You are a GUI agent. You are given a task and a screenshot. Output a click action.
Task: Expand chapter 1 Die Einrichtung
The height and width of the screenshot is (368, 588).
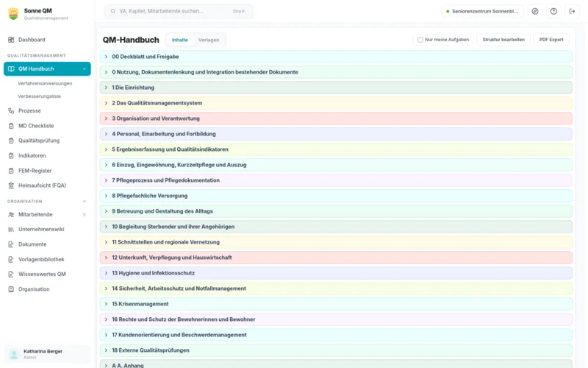[x=106, y=88]
